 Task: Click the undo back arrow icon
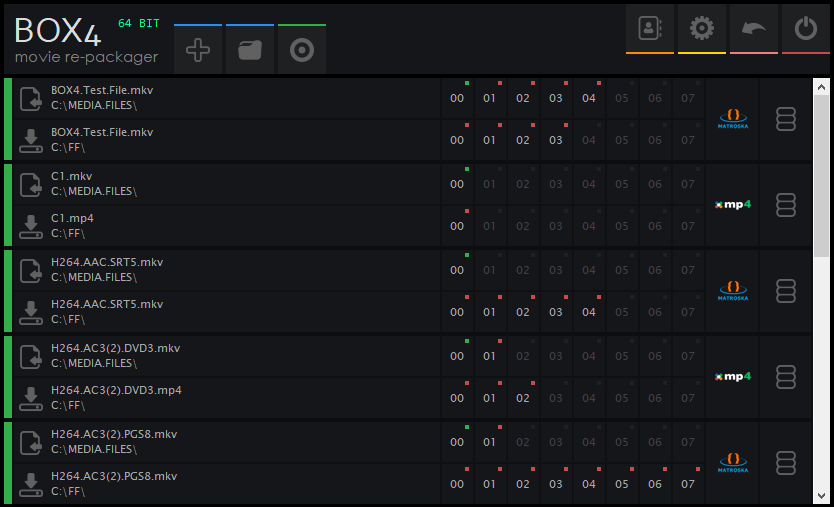click(x=754, y=28)
